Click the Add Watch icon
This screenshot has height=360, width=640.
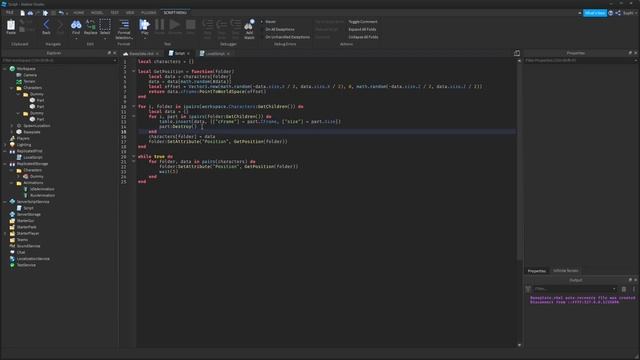point(249,25)
